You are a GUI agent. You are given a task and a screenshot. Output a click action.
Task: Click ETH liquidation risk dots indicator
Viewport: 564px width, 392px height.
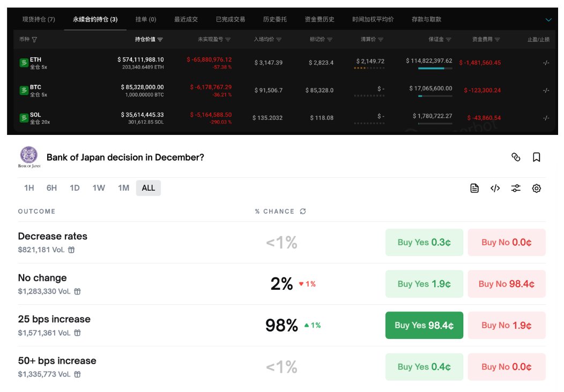tap(369, 68)
